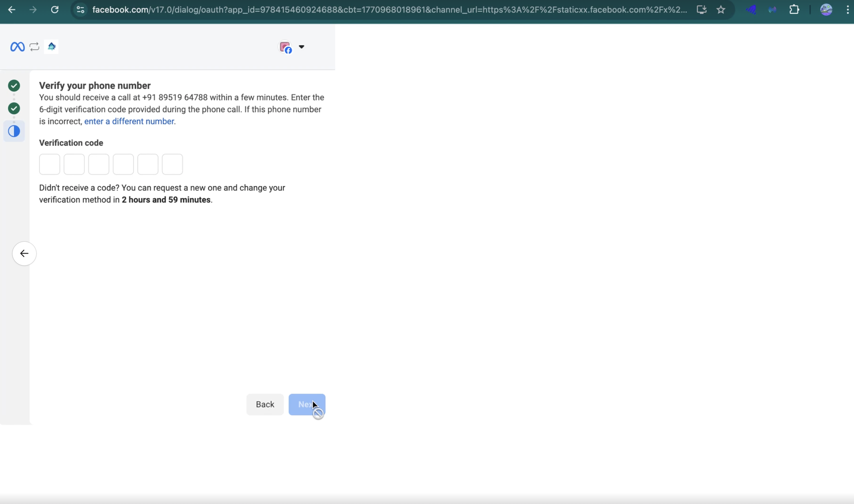The image size is (854, 504).
Task: Click the first completed step checkmark
Action: point(14,86)
